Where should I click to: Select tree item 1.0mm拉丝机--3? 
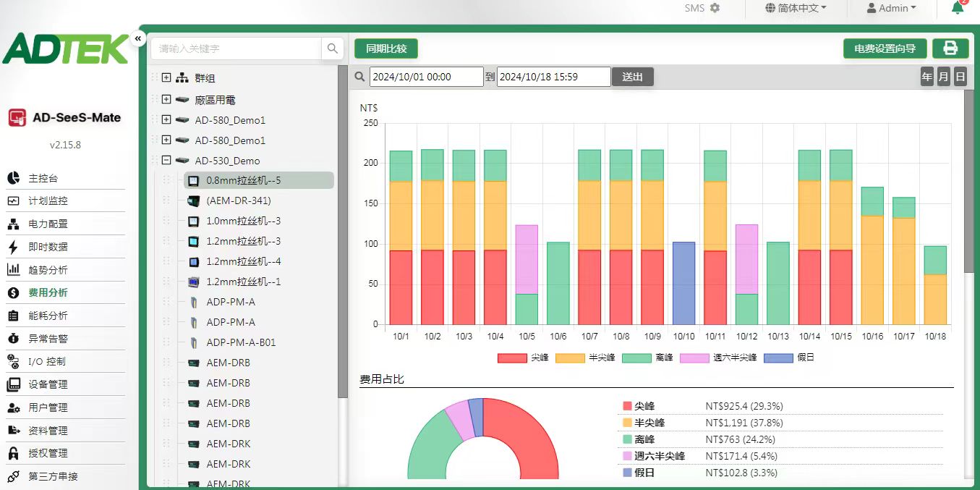(244, 221)
